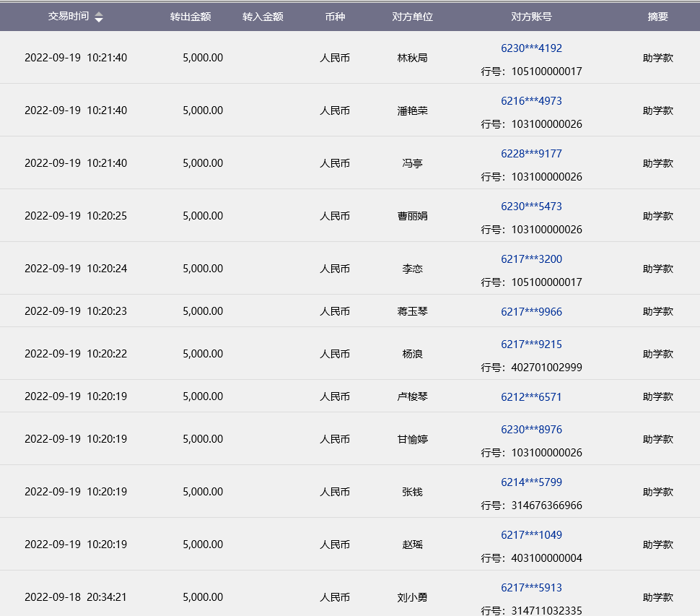Click account number 6228***9177
Image resolution: width=700 pixels, height=616 pixels.
point(531,154)
